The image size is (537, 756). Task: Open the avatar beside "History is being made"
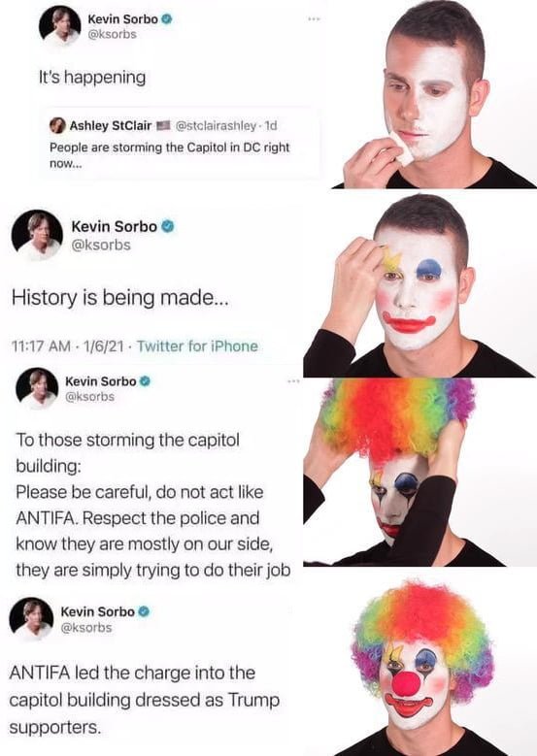(37, 235)
